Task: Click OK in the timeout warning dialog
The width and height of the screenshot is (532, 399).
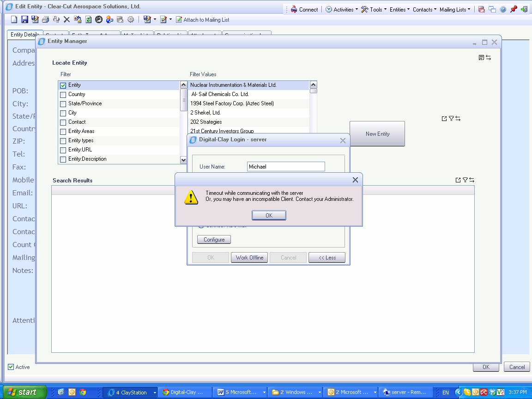Action: pos(269,216)
